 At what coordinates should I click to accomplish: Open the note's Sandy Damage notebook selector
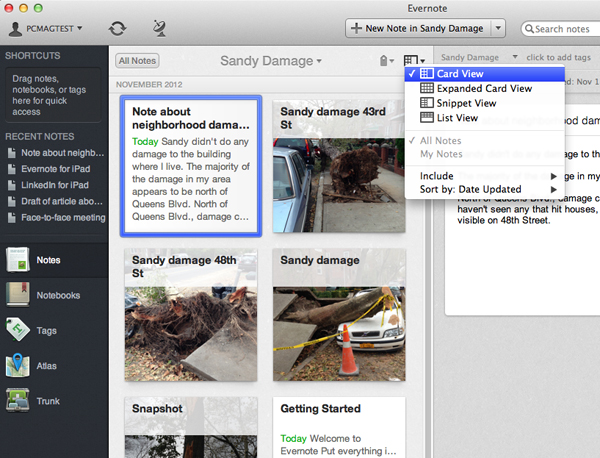[x=479, y=57]
